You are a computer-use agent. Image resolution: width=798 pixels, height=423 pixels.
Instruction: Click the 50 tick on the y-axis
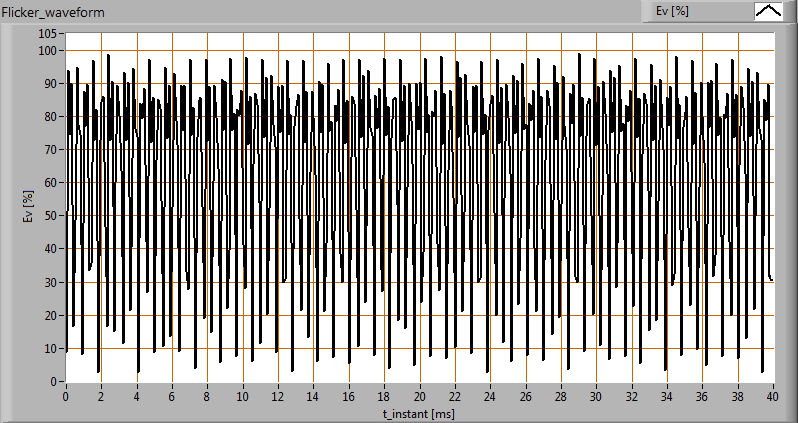point(53,216)
